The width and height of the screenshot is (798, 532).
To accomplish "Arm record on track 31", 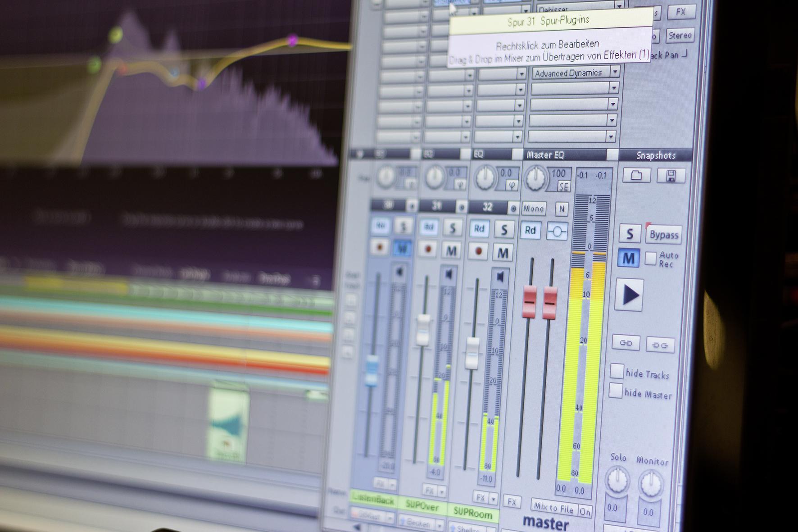I will point(428,249).
